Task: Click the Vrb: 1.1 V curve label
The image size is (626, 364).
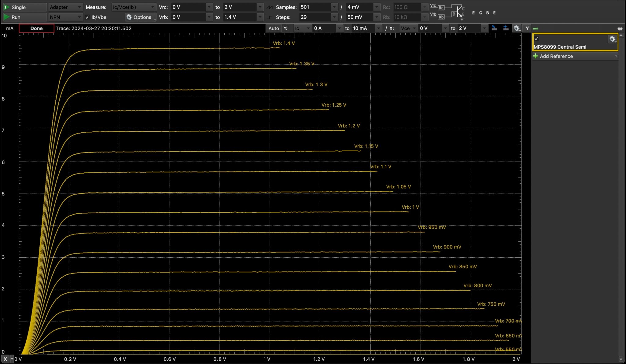Action: point(381,167)
